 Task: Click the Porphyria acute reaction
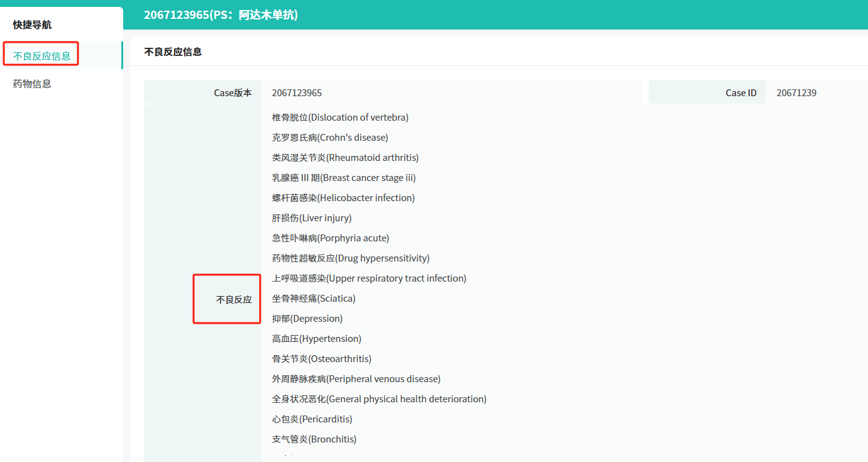click(x=331, y=238)
